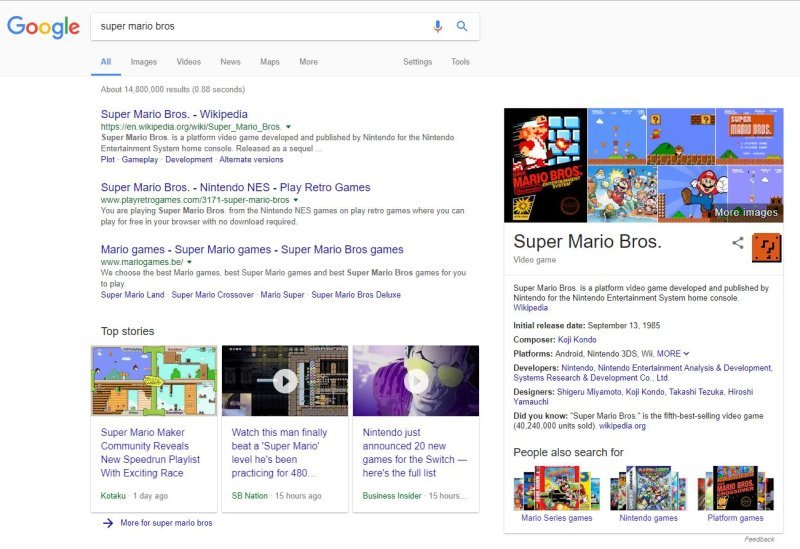Switch to the Images tab
Viewport: 800px width, 549px height.
point(143,62)
